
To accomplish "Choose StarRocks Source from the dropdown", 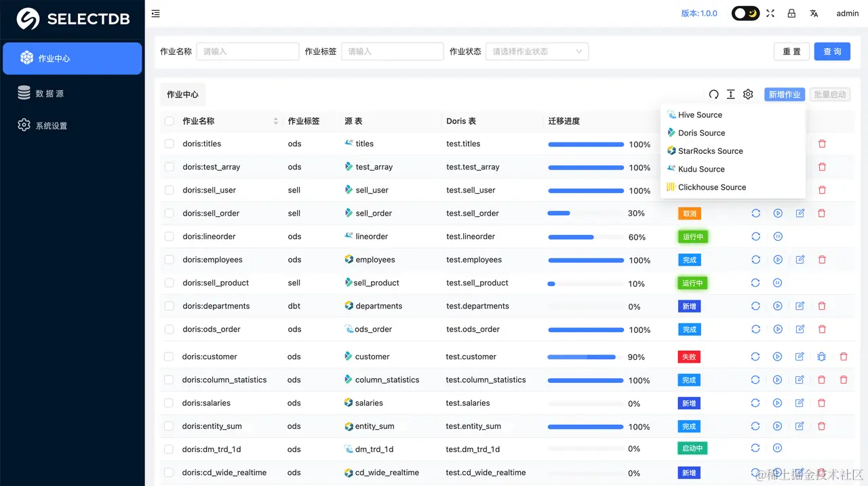I will point(732,151).
